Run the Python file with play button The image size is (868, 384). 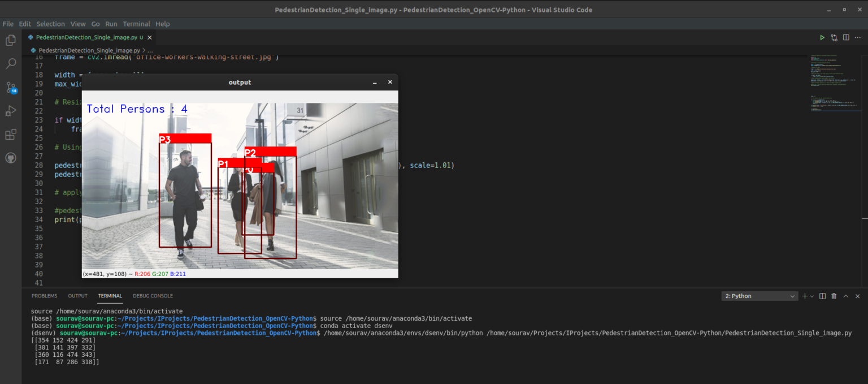(822, 37)
